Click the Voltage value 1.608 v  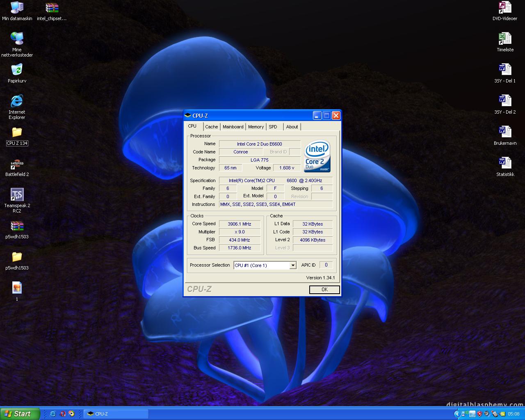(287, 168)
